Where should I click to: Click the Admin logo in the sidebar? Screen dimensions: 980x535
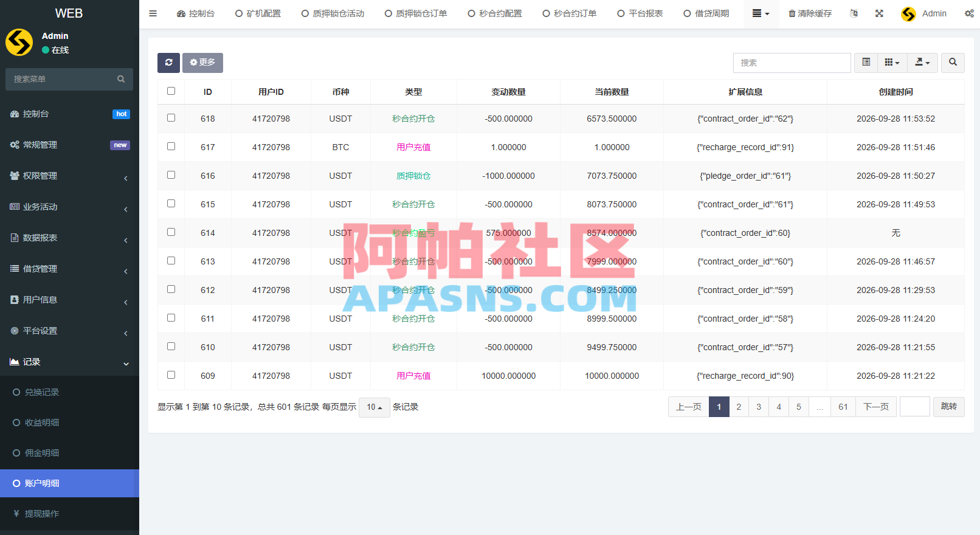(x=19, y=43)
